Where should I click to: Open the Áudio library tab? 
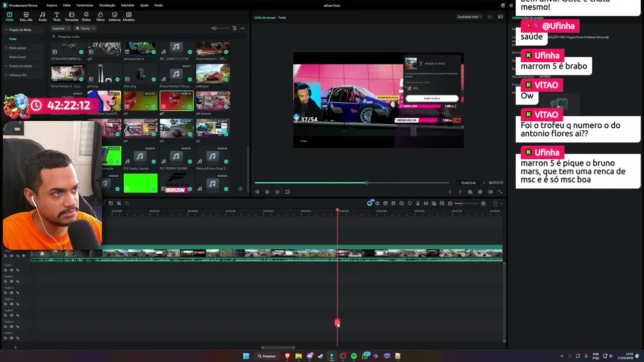pyautogui.click(x=43, y=17)
